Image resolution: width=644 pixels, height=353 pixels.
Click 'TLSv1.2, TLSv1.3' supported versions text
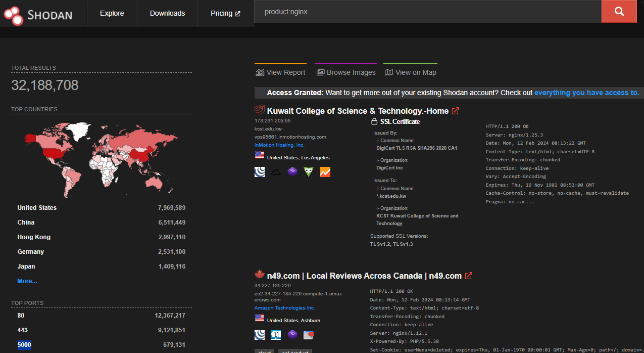point(391,244)
